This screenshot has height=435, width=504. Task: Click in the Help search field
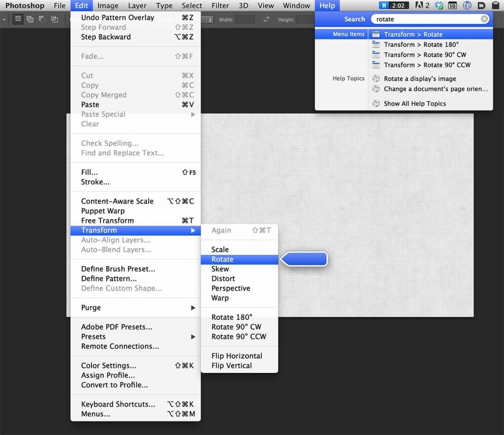coord(430,19)
